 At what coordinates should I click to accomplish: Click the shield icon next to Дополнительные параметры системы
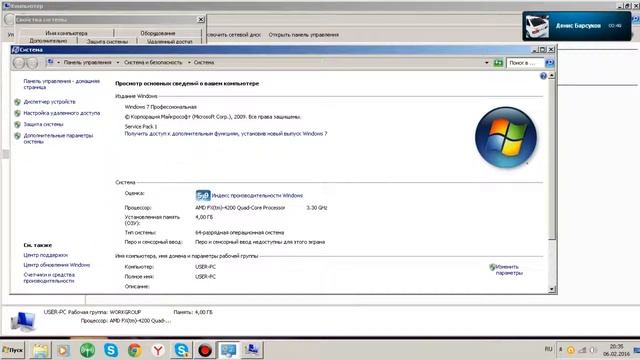(17, 136)
